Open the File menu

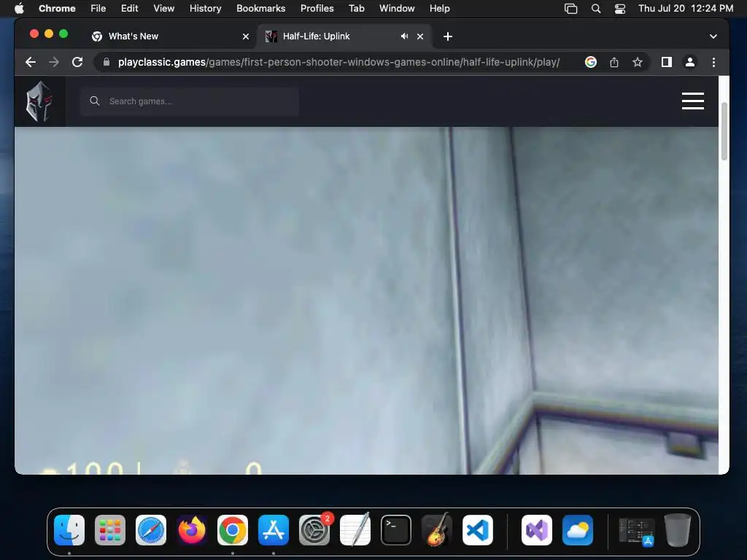98,8
